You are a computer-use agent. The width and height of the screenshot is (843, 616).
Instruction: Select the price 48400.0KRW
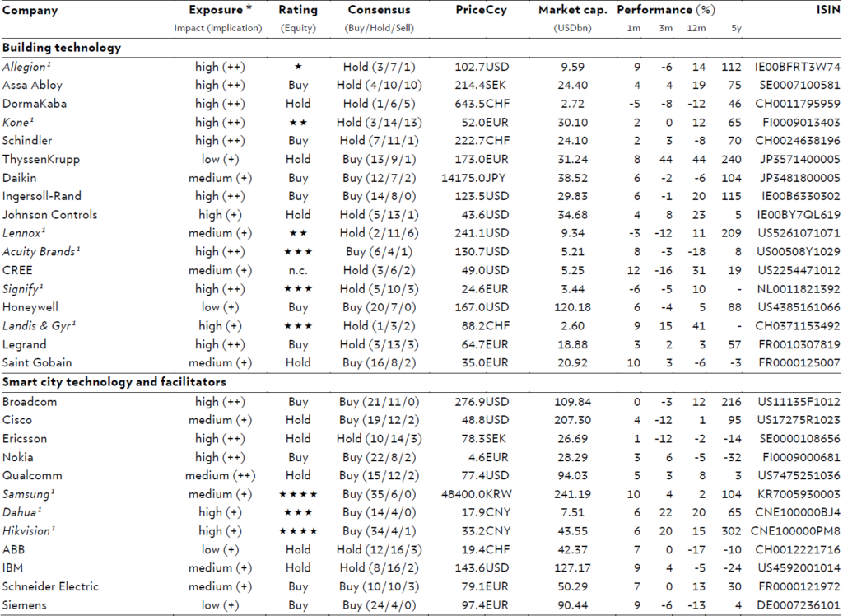(477, 494)
